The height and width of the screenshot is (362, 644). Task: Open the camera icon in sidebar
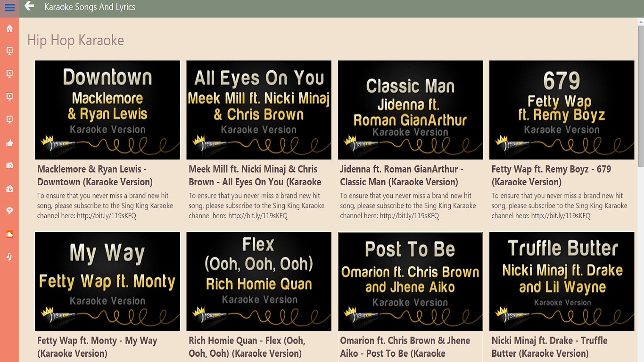click(9, 165)
